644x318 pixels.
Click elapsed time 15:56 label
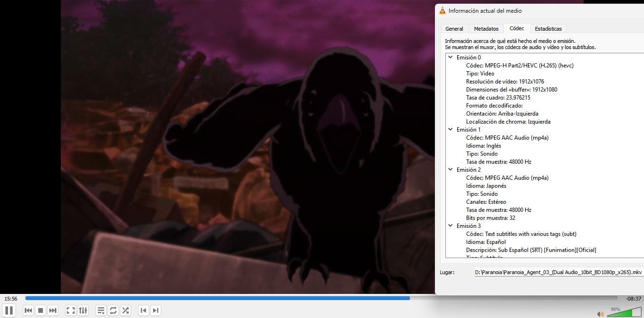[x=11, y=299]
